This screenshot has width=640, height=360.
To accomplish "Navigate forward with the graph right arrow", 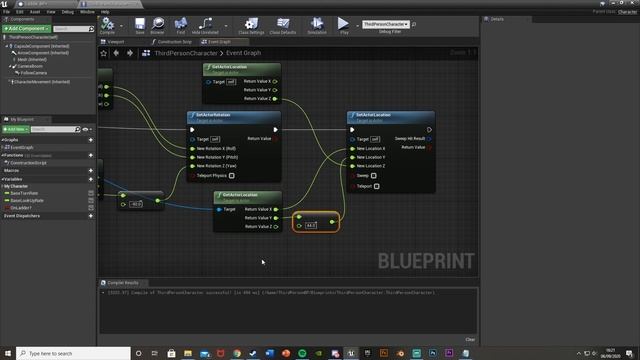I will (130, 53).
